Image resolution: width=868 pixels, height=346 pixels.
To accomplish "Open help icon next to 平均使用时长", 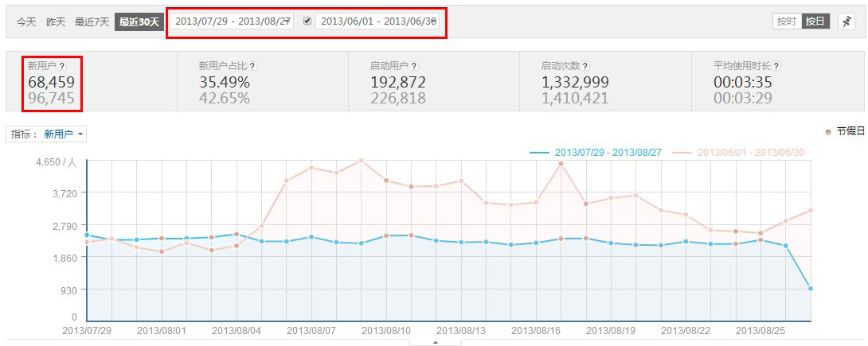I will pos(776,66).
